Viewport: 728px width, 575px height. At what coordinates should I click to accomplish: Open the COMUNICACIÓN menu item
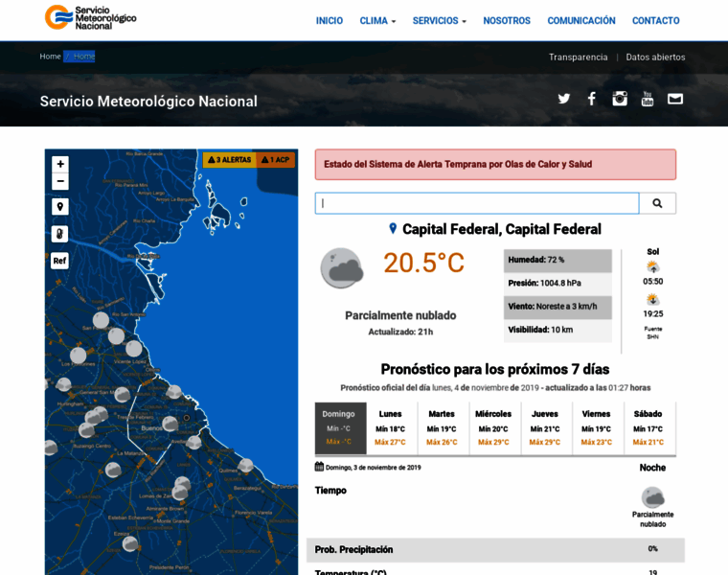[x=581, y=21]
